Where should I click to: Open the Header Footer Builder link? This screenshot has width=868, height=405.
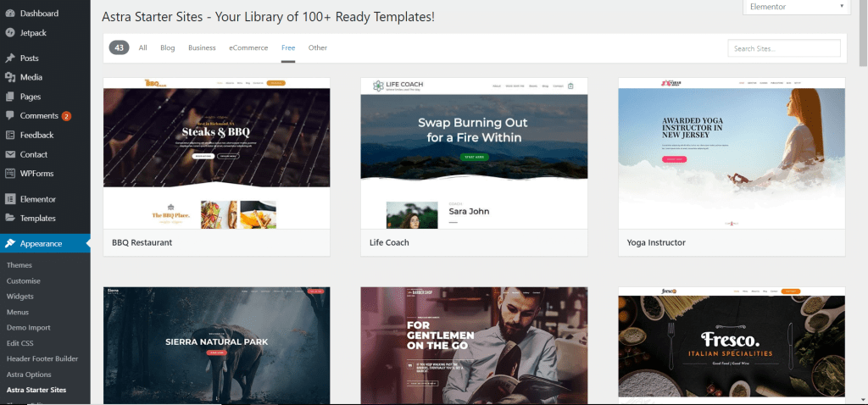click(42, 358)
